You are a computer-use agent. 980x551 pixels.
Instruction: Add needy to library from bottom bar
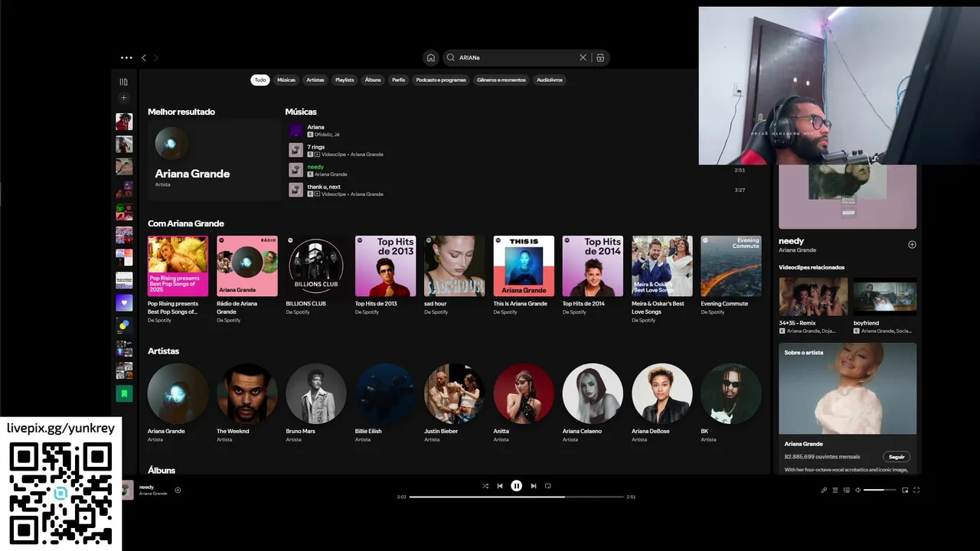(x=178, y=490)
